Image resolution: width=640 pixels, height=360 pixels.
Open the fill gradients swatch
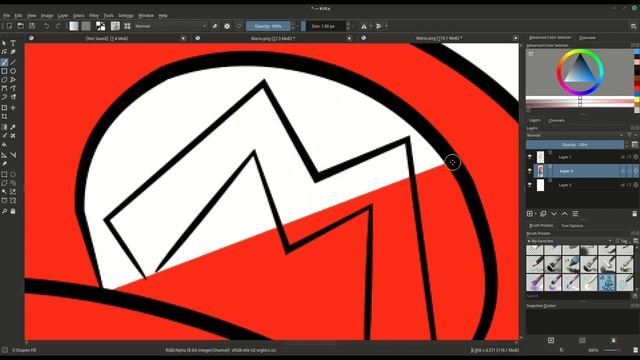pyautogui.click(x=74, y=26)
